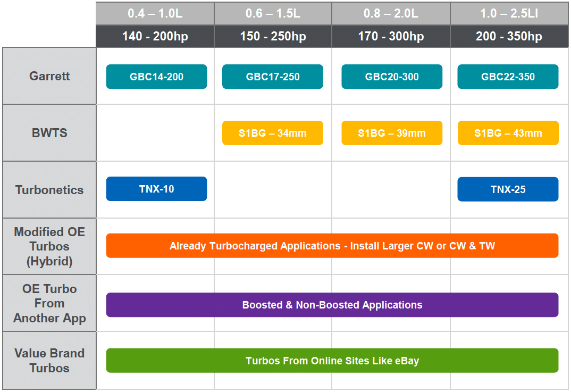Select the 1.0 – 2.5LI displacement header

point(509,13)
